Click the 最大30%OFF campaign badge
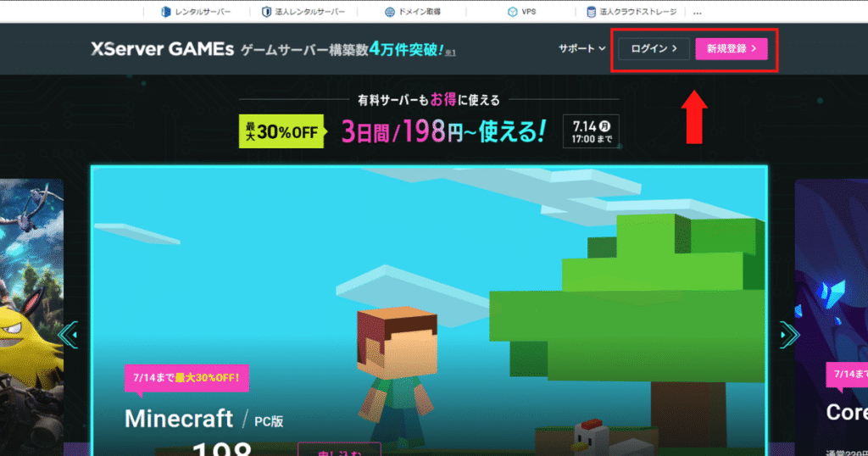This screenshot has width=868, height=456. pos(281,131)
